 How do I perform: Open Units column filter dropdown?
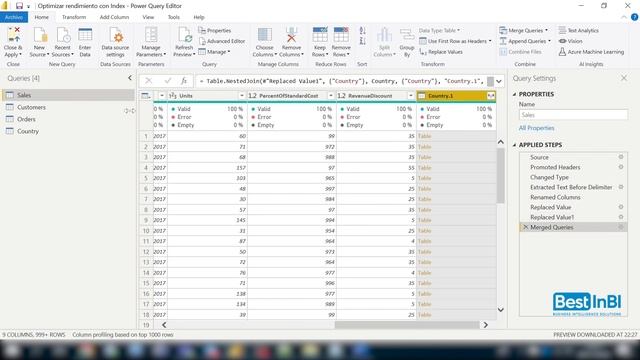click(242, 96)
